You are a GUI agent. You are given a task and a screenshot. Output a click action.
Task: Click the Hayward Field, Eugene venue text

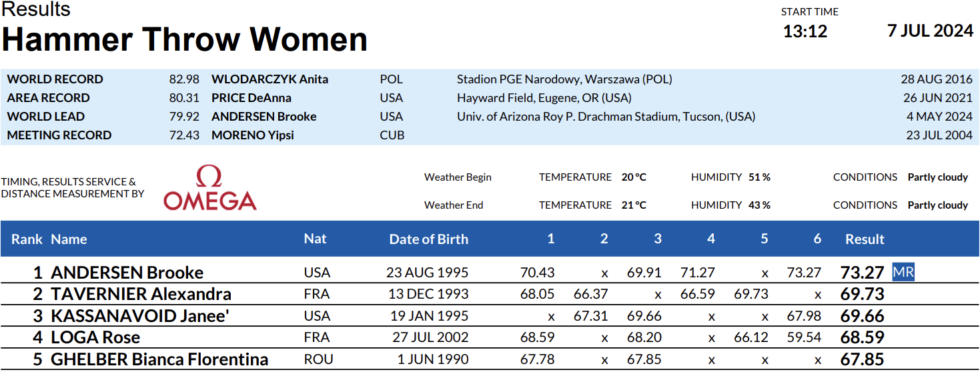coord(544,98)
